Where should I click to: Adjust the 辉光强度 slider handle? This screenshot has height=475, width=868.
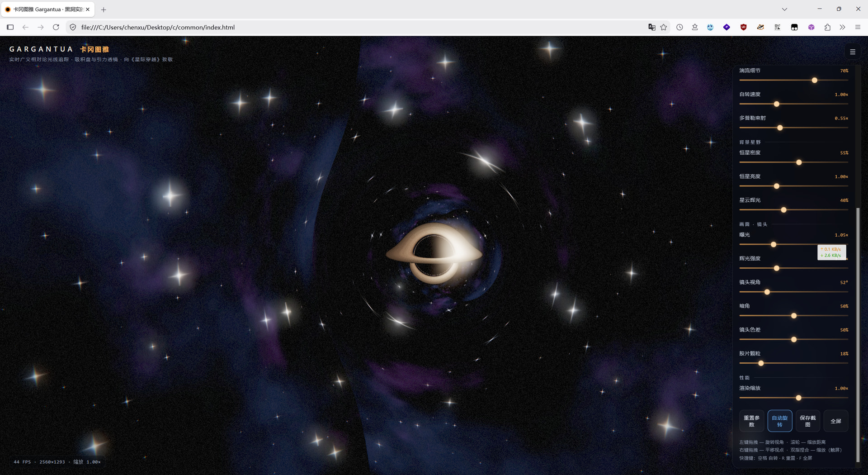click(777, 268)
